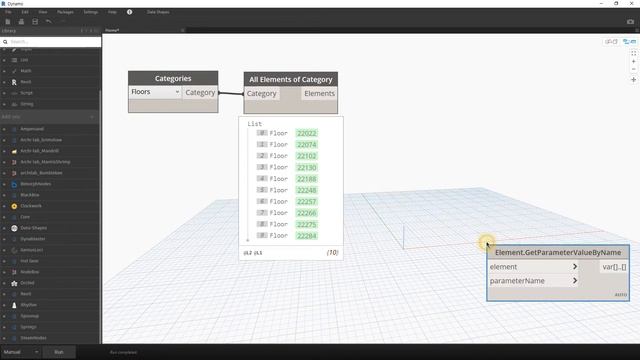640x360 pixels.
Task: Click the archi-lab_Mandrill package icon
Action: (14, 151)
